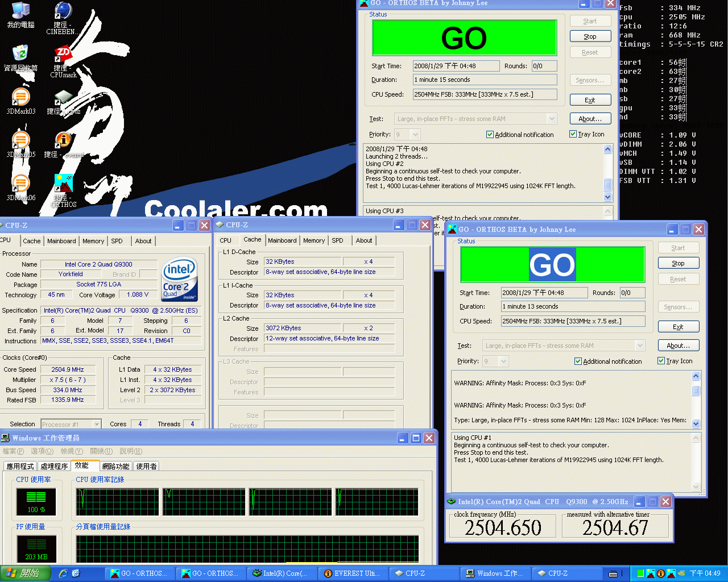Launch Internet Explorer from quick launch
This screenshot has height=582, width=728.
click(x=63, y=573)
